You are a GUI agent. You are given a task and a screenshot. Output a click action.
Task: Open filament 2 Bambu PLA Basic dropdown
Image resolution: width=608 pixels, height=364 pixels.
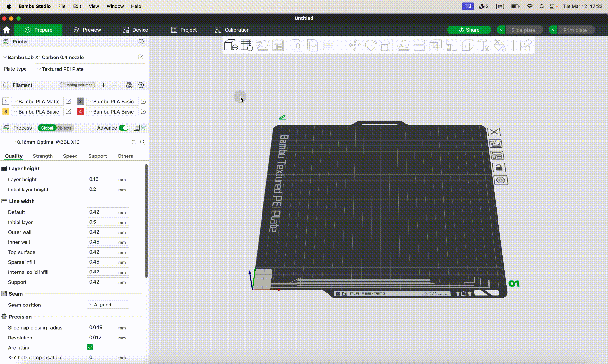(x=112, y=101)
